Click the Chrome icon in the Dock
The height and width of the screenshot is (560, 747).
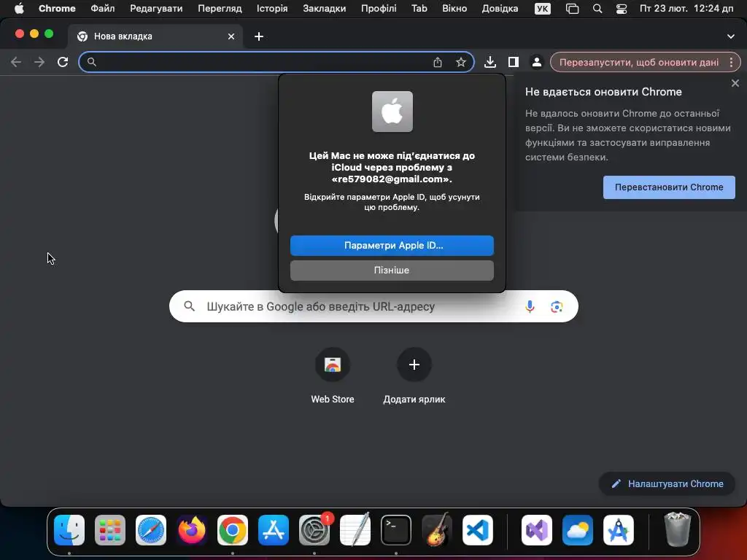coord(233,530)
